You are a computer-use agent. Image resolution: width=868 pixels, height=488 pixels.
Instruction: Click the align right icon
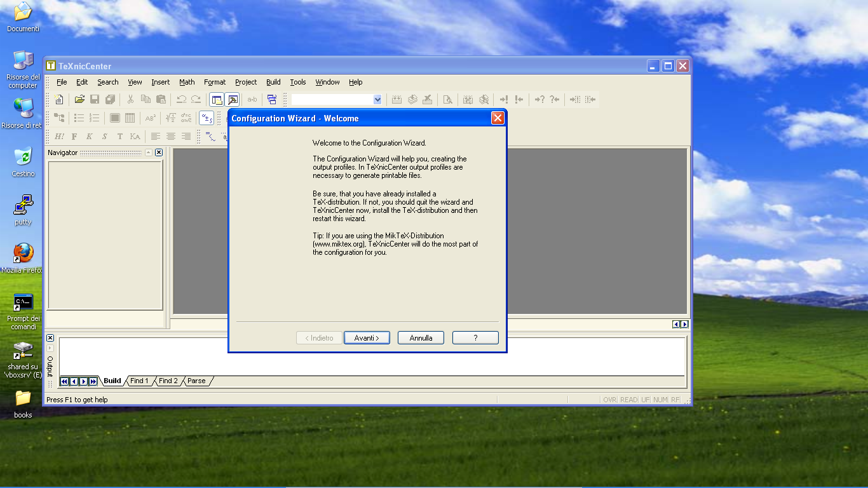tap(186, 136)
